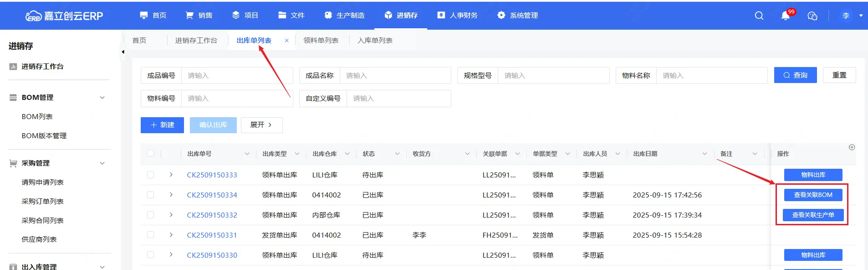This screenshot has width=868, height=270.
Task: Check the row checkbox for CK2509150333
Action: click(x=151, y=175)
